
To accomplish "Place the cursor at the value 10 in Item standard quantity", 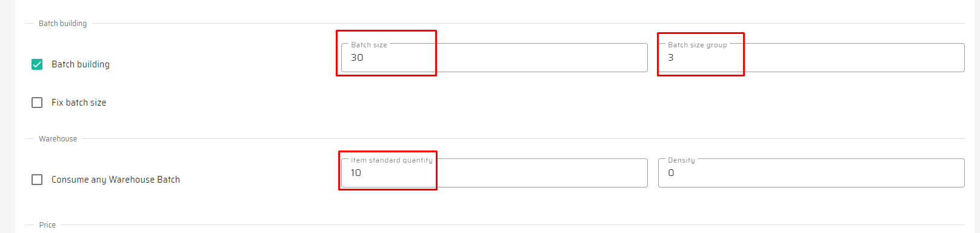I will click(x=356, y=173).
